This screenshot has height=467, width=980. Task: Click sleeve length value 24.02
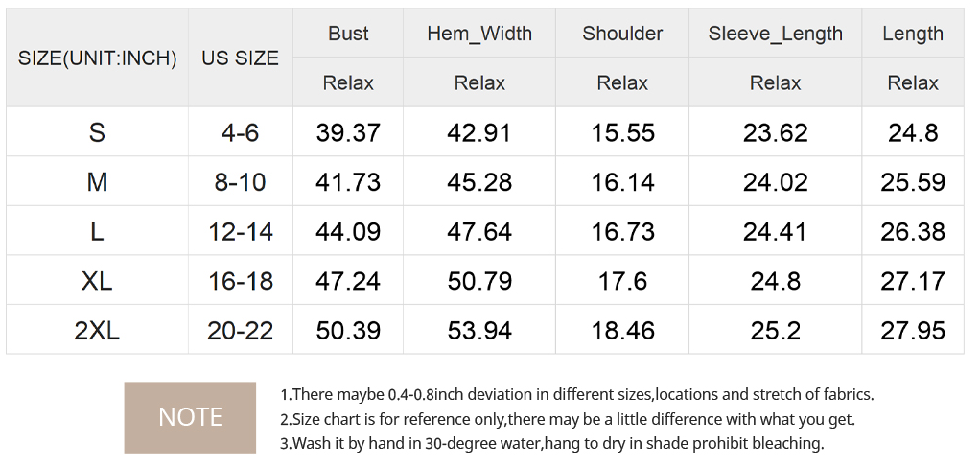coord(775,182)
